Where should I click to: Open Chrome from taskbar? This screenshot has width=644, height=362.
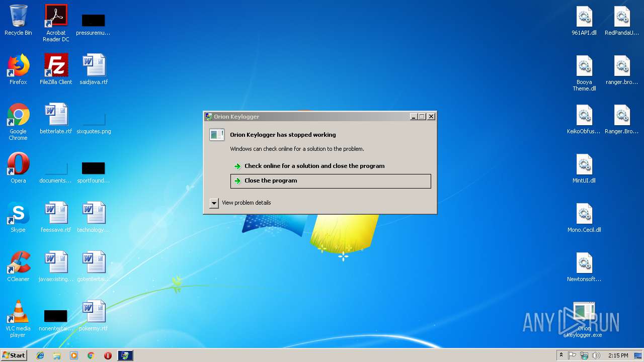point(91,355)
